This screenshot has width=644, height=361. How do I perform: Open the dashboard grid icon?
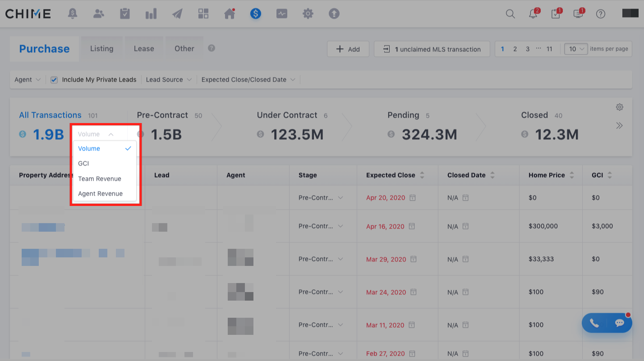click(x=203, y=14)
